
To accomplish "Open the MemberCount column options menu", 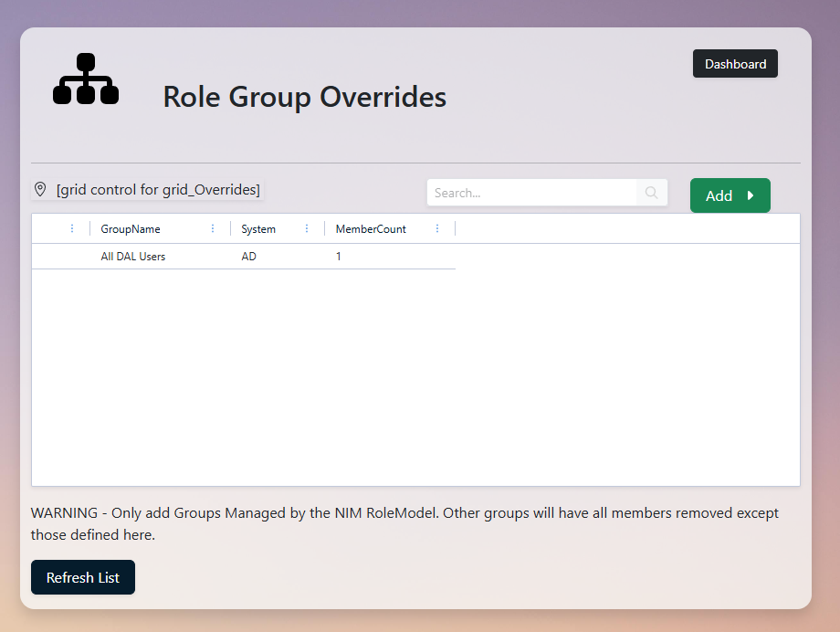I will pyautogui.click(x=437, y=228).
